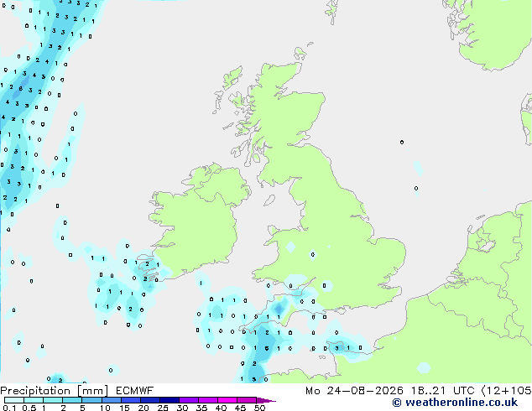The image size is (532, 411).
Task: Click the weatheronline.co.uk copyright link
Action: 455,403
